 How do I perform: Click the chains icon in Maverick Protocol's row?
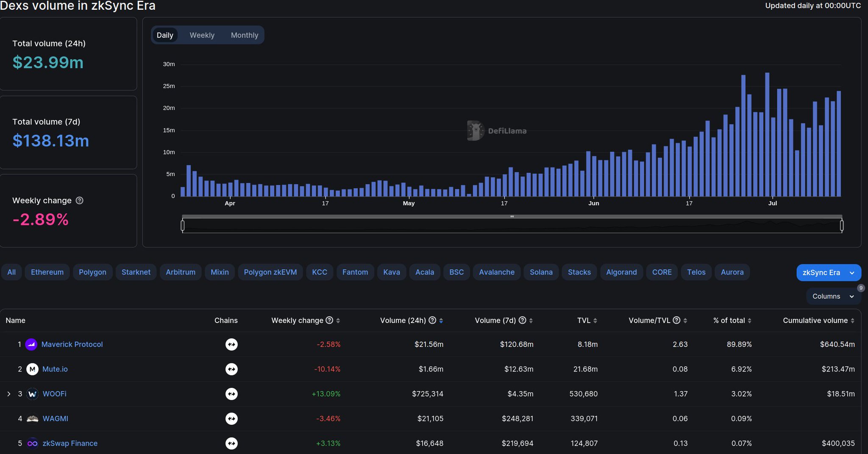pyautogui.click(x=231, y=344)
